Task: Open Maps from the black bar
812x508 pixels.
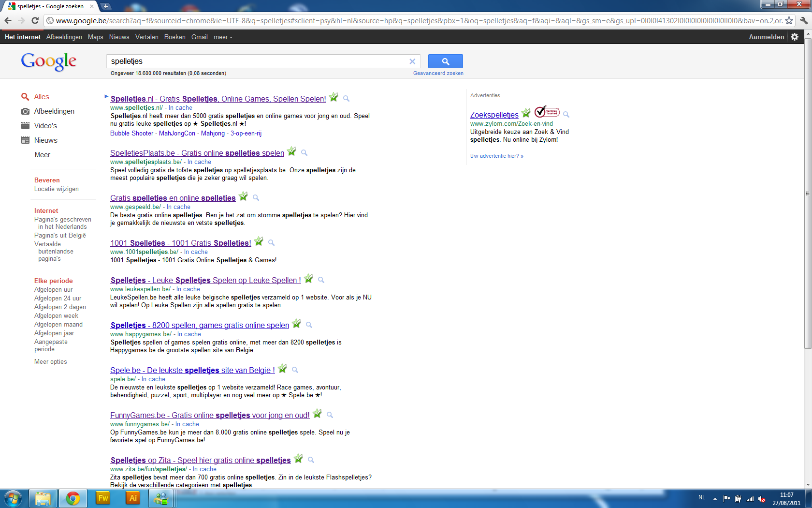Action: [x=96, y=37]
